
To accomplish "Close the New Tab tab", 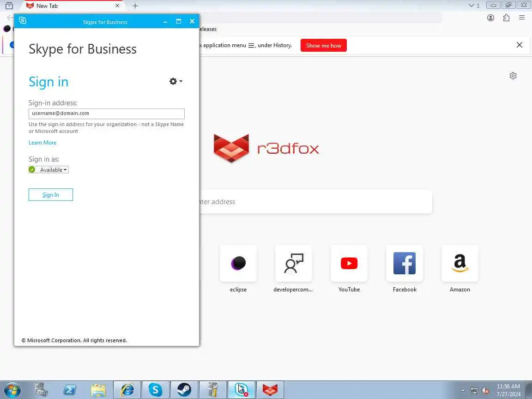I will point(117,6).
